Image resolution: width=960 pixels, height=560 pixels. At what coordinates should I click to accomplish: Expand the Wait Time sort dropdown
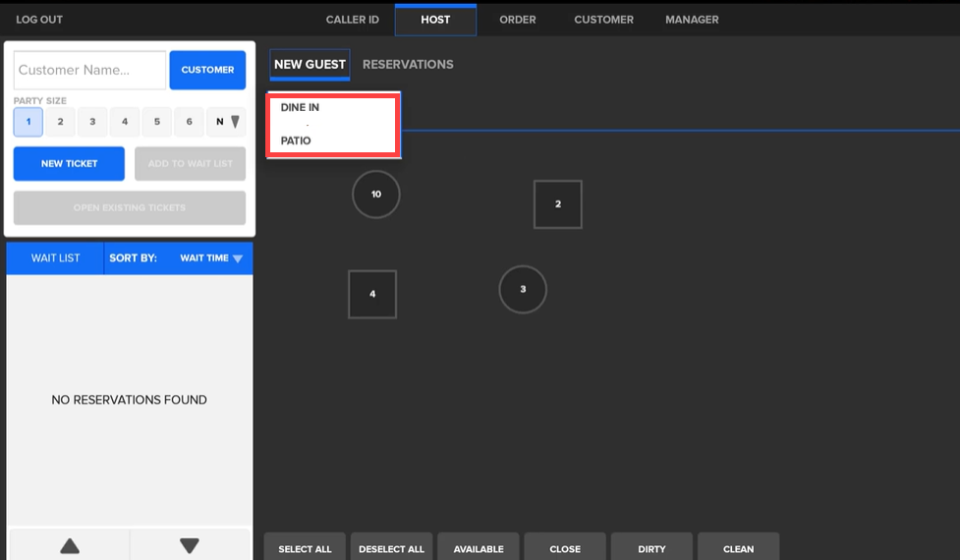click(210, 258)
